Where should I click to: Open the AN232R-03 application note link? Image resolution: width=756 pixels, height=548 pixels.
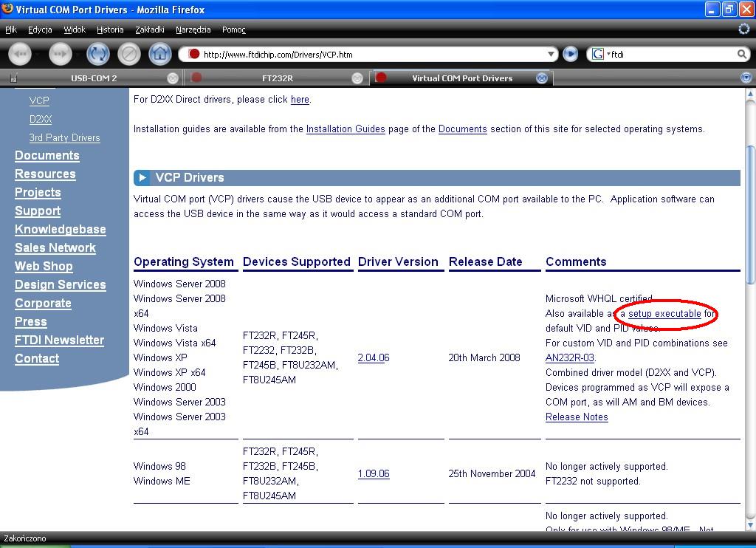coord(569,357)
